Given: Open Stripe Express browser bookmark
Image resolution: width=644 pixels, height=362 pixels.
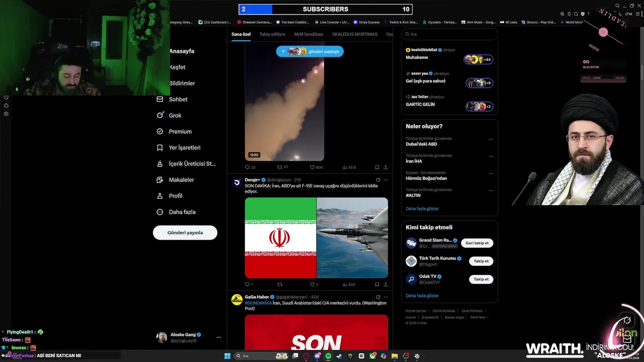Looking at the screenshot, I should (x=367, y=22).
